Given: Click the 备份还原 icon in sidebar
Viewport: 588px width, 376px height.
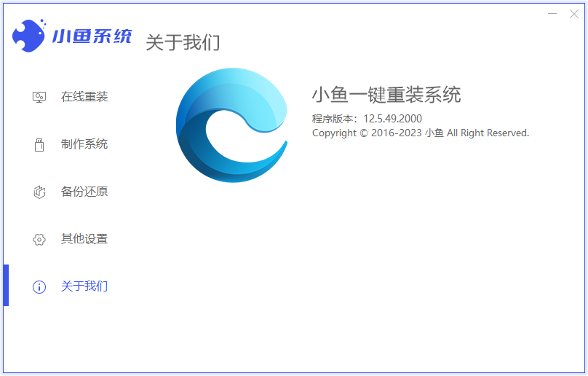Looking at the screenshot, I should (x=39, y=192).
